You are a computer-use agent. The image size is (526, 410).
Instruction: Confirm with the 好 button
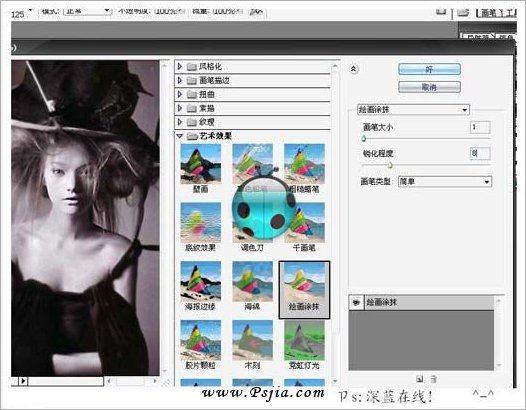pyautogui.click(x=429, y=69)
